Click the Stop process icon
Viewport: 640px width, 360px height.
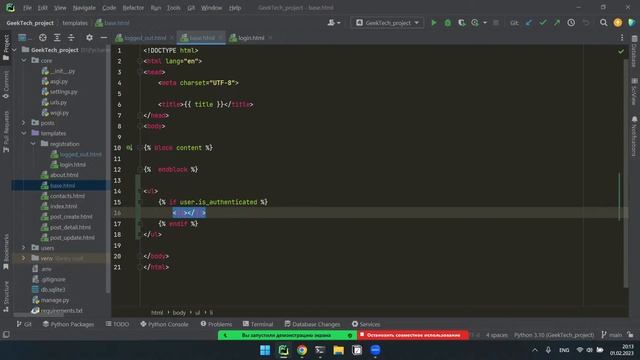pyautogui.click(x=496, y=23)
